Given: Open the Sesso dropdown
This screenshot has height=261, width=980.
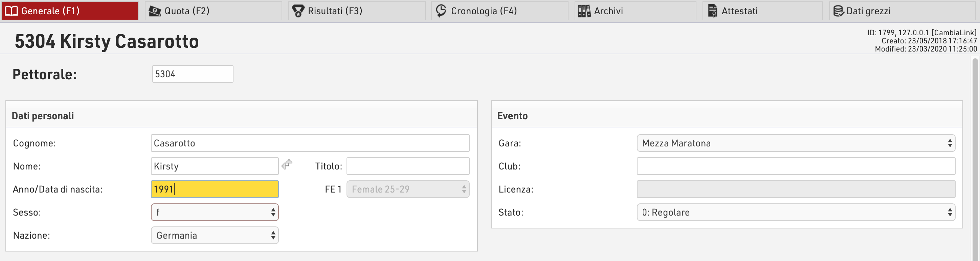Looking at the screenshot, I should (215, 212).
